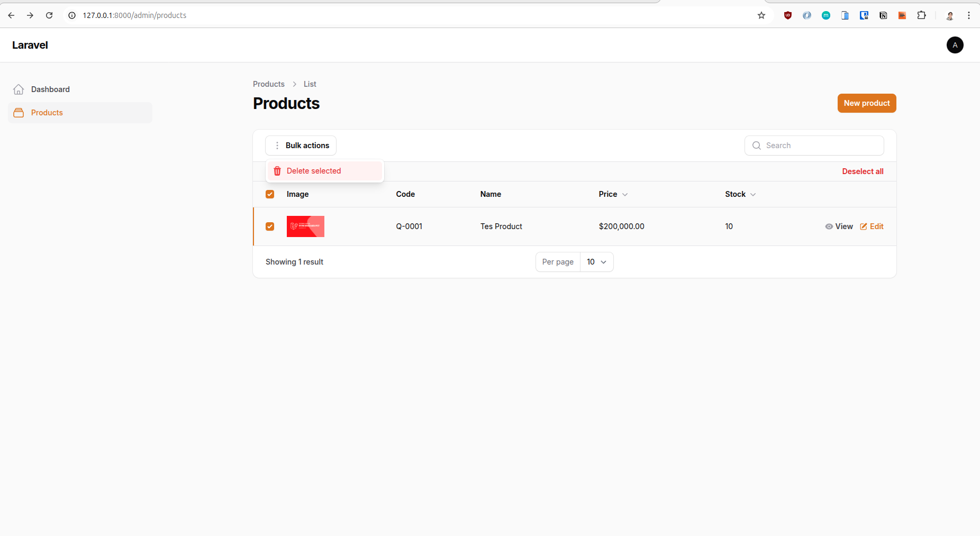Open the uBlock Origin extension
This screenshot has width=980, height=536.
(787, 15)
